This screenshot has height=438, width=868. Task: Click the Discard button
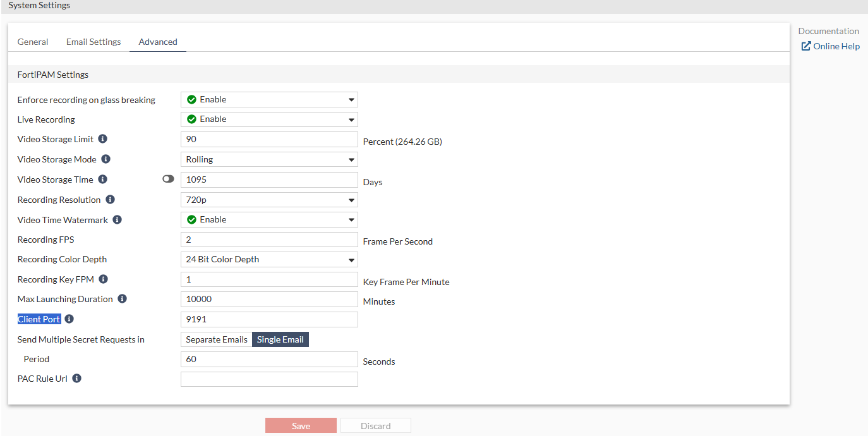click(x=375, y=425)
